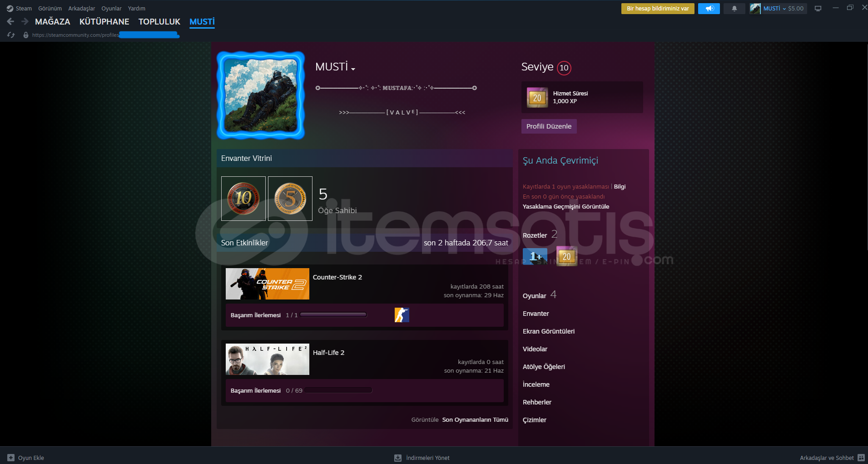The width and height of the screenshot is (868, 464).
Task: Click Counter-Strike 2 achievement progress bar
Action: tap(333, 315)
